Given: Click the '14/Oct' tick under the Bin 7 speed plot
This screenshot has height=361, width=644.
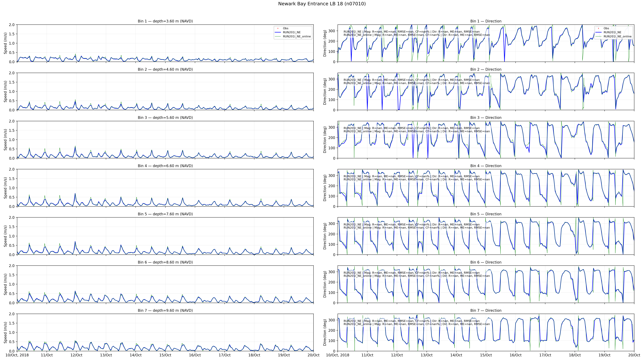Looking at the screenshot, I should (135, 355).
